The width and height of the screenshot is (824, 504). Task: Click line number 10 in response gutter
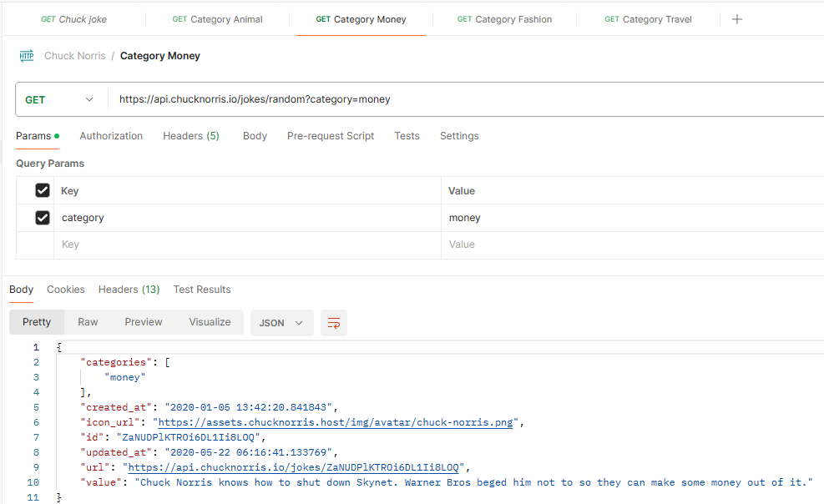click(33, 482)
